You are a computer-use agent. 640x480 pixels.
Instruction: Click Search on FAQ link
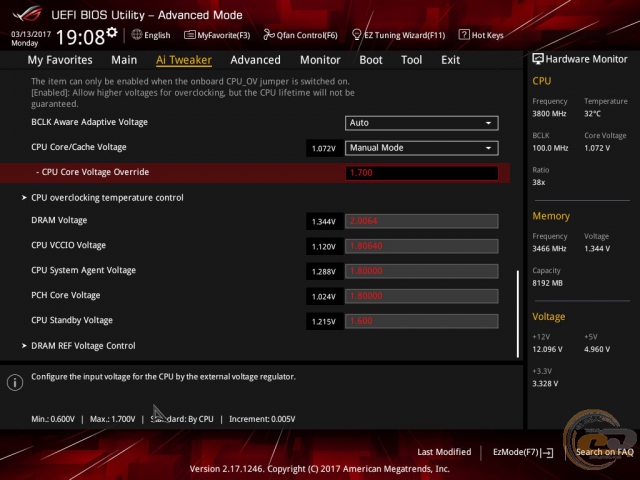604,452
